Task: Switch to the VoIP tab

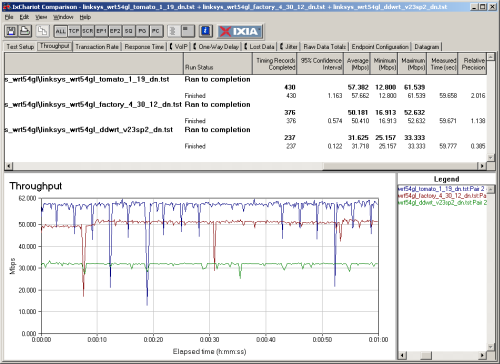Action: 179,47
